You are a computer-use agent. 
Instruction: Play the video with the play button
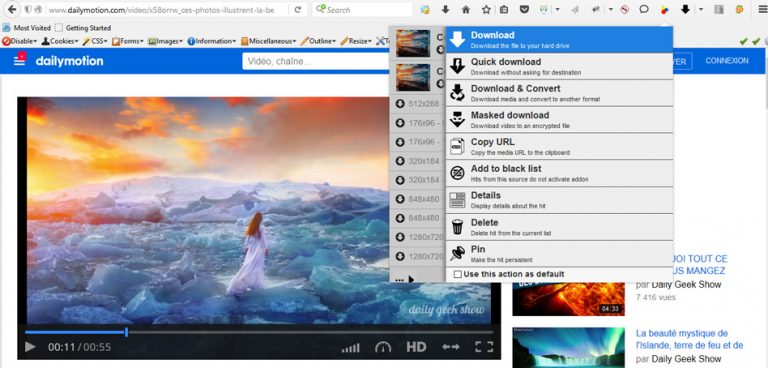point(30,347)
